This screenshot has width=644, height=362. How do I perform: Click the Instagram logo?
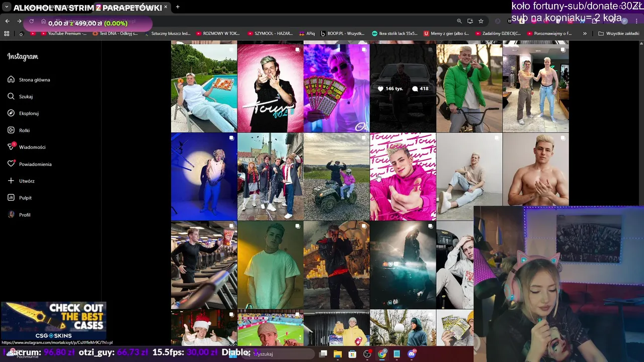pyautogui.click(x=23, y=56)
